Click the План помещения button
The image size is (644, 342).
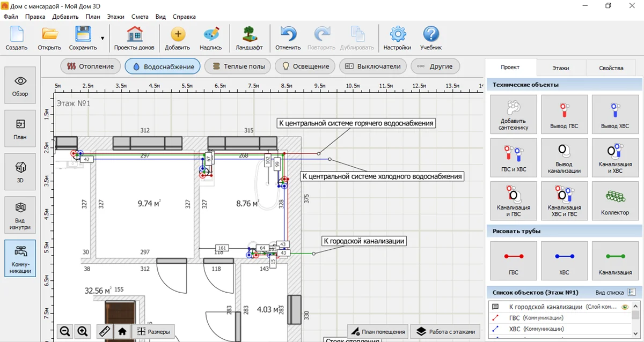click(x=378, y=332)
